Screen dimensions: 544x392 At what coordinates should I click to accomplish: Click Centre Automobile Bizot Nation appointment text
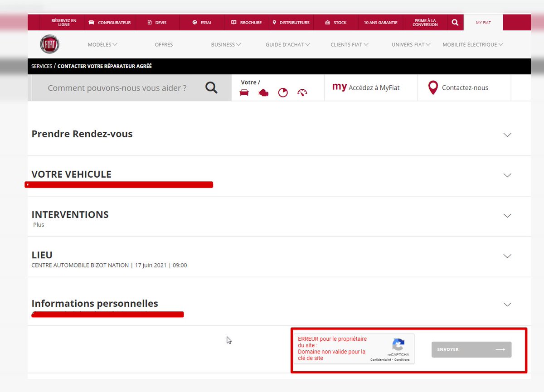point(109,265)
